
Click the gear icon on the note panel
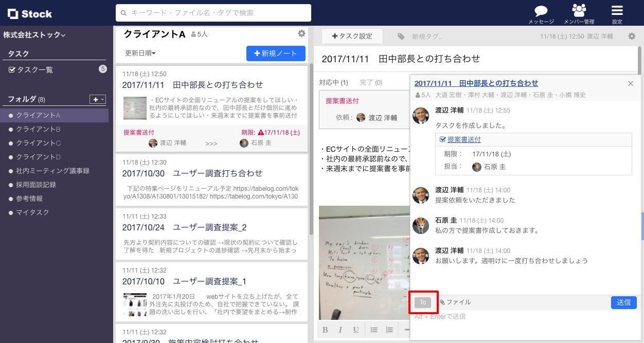point(631,35)
